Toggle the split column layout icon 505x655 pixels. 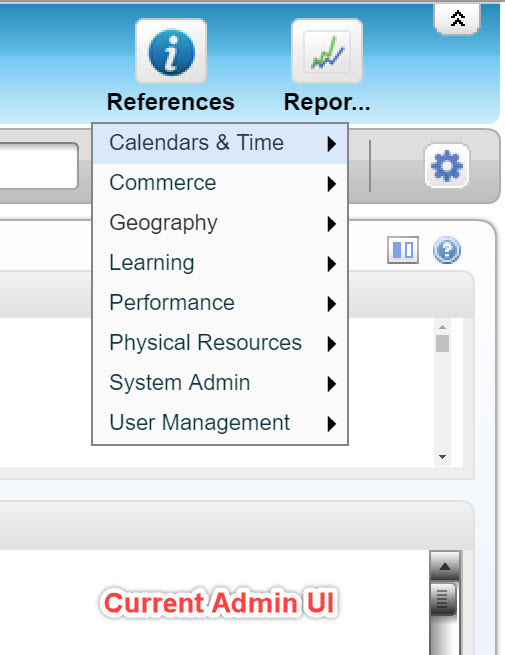click(403, 250)
